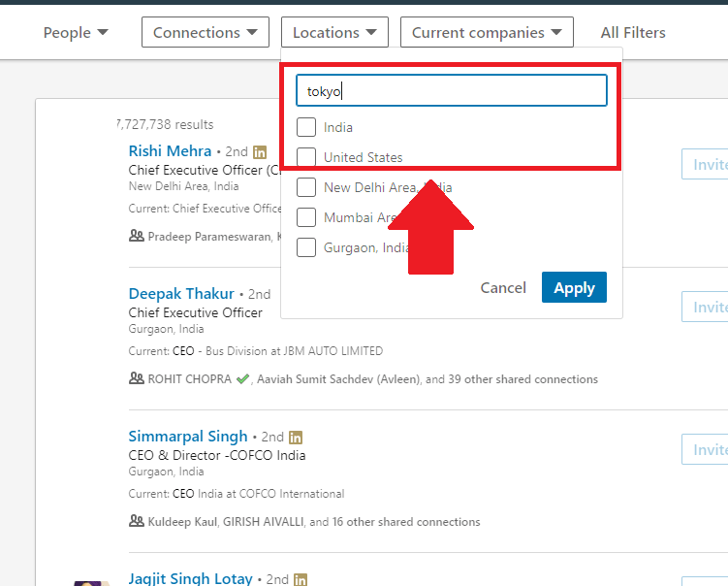Click shared connections icon under Deepak Thakur
Screen dimensions: 728x586
coord(137,378)
